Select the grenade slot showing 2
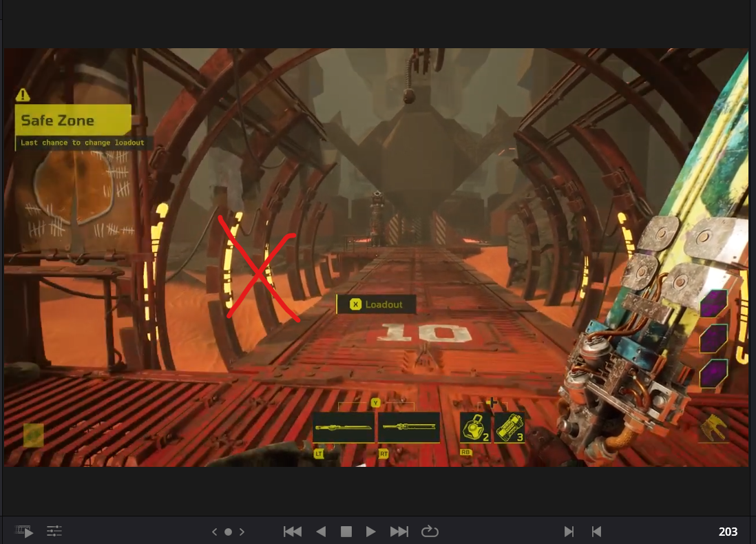 [x=475, y=428]
